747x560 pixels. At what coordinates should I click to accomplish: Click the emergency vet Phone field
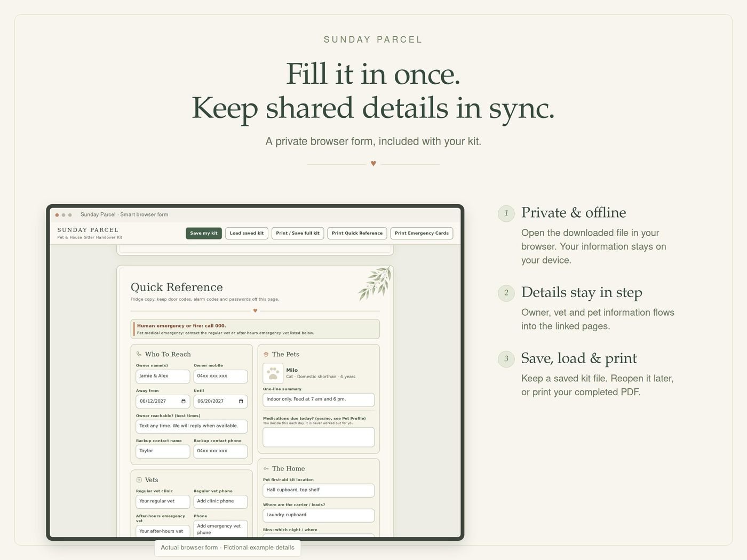[x=220, y=529]
